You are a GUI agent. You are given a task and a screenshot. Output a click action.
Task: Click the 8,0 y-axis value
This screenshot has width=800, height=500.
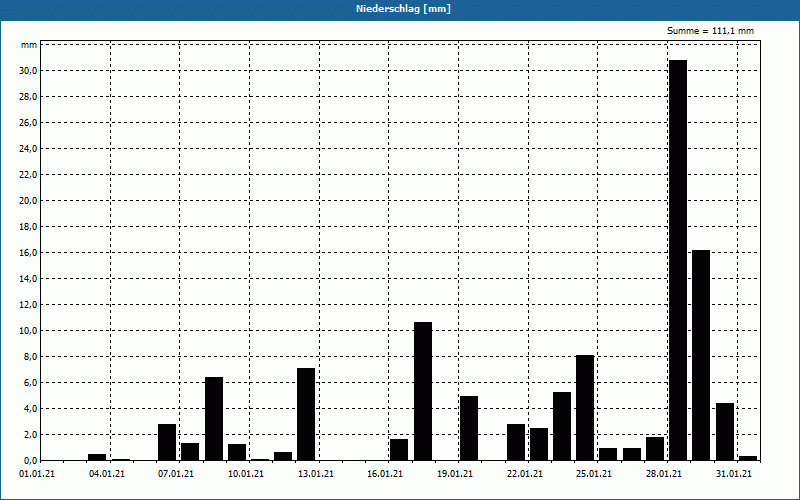(30, 357)
